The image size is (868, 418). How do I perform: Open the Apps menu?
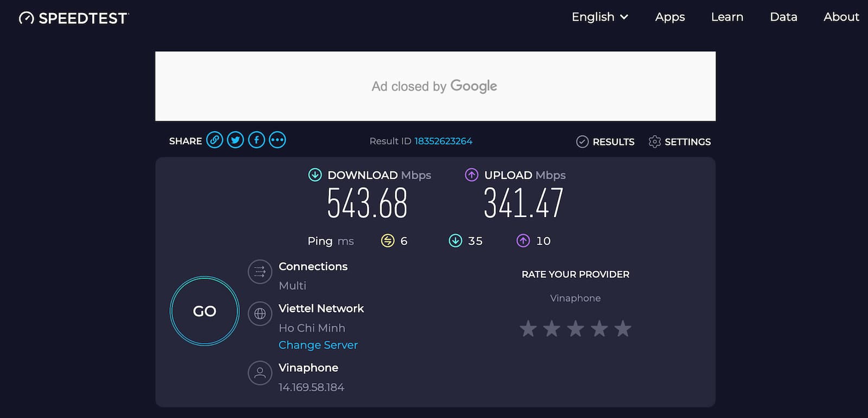(670, 17)
